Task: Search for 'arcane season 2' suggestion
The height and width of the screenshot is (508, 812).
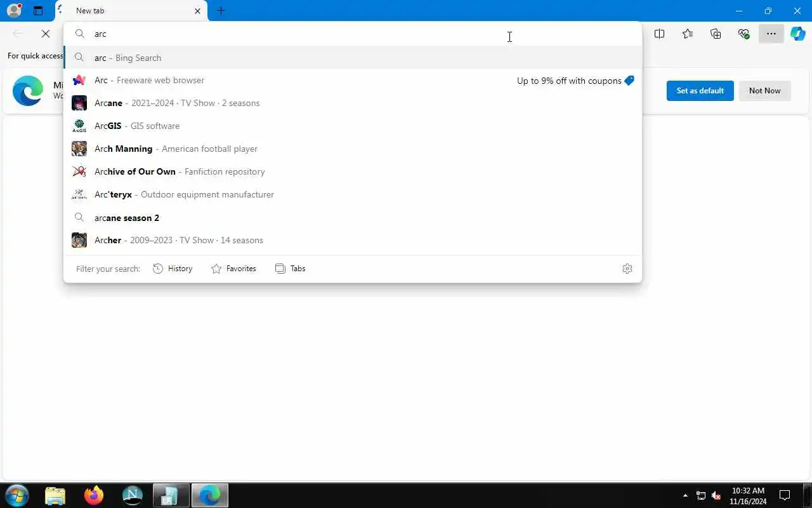Action: click(x=353, y=218)
